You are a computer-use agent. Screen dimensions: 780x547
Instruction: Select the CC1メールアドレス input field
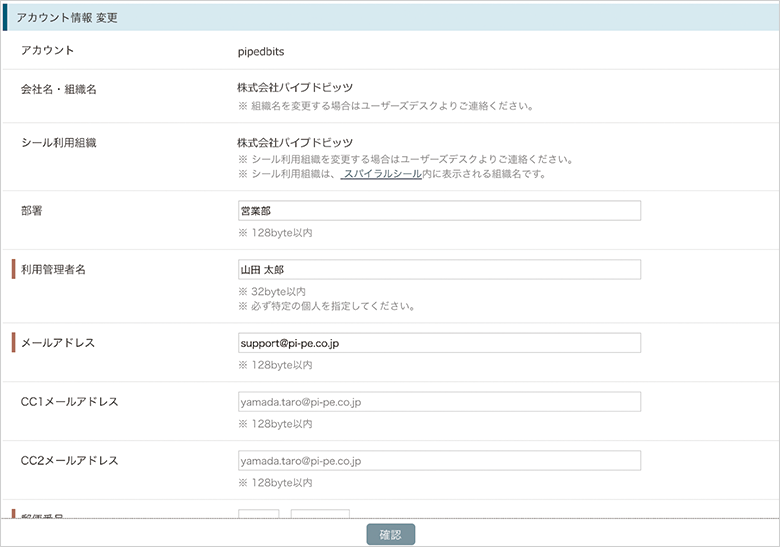(x=438, y=402)
